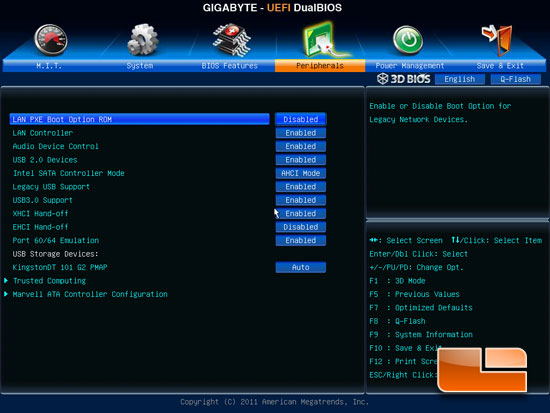
Task: Select the USB3.0 Support label
Action: click(42, 200)
